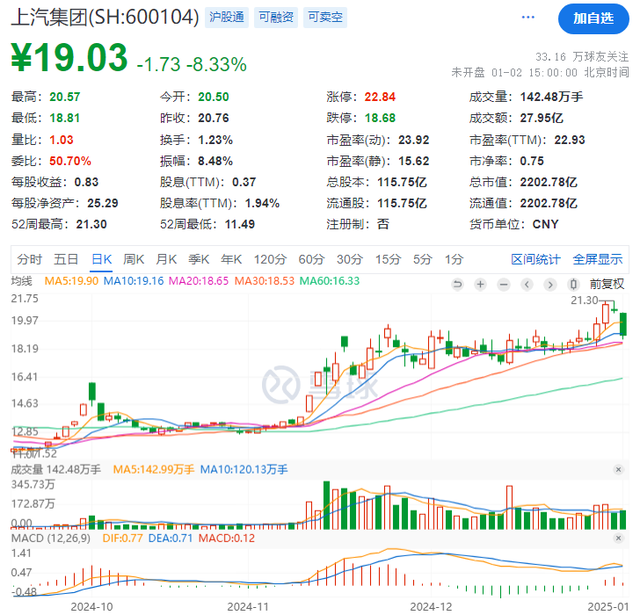Click the 加自选 button
Screen dimensions: 640x615
click(593, 18)
